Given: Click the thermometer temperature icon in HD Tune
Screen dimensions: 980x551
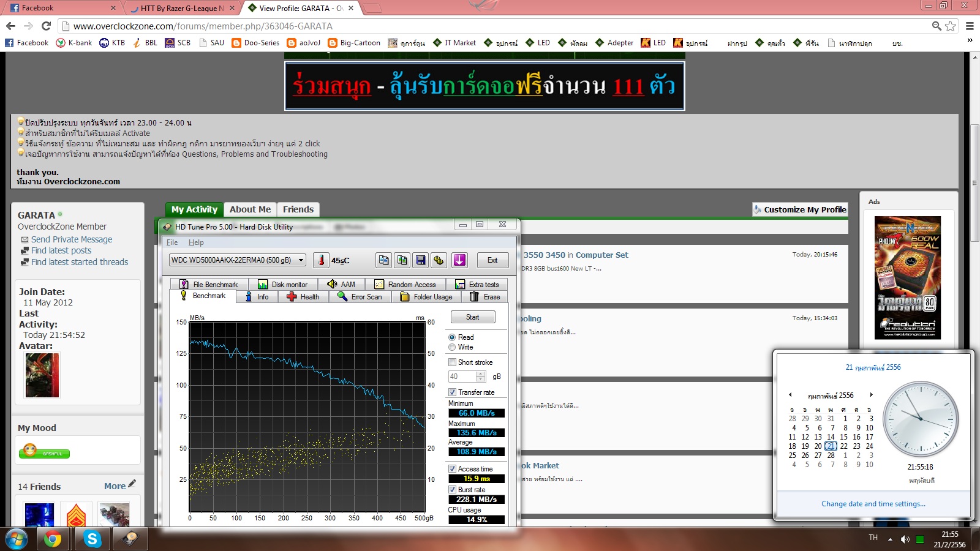Looking at the screenshot, I should (x=321, y=260).
